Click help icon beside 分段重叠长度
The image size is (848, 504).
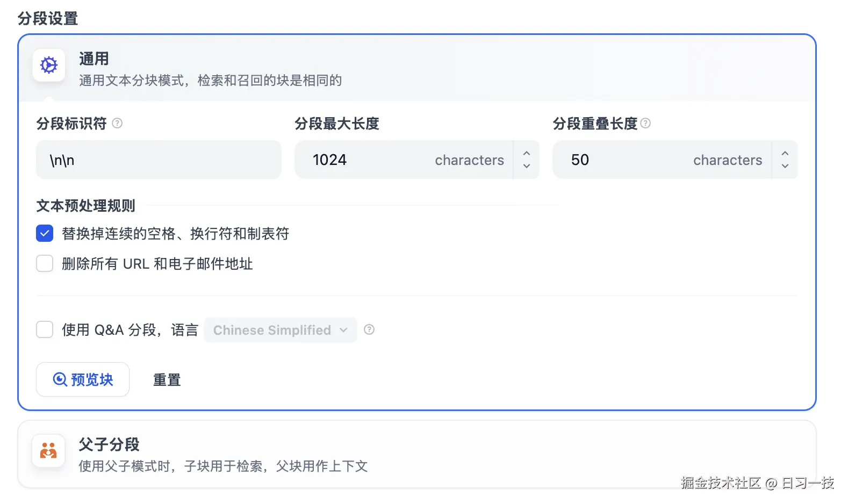pyautogui.click(x=646, y=123)
